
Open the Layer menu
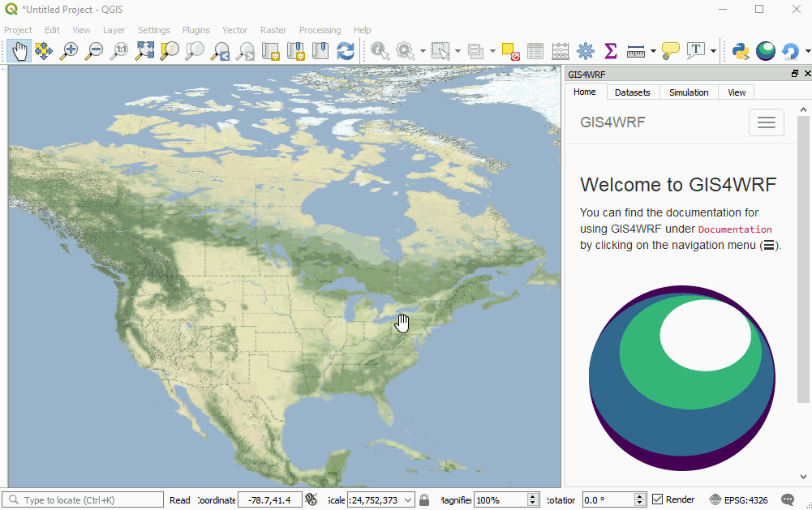pos(114,30)
